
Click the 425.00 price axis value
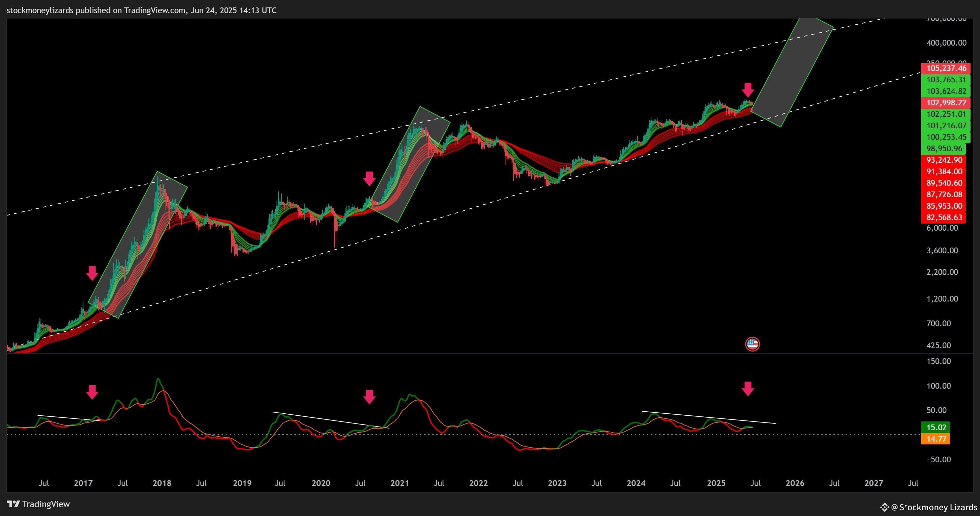[x=938, y=345]
